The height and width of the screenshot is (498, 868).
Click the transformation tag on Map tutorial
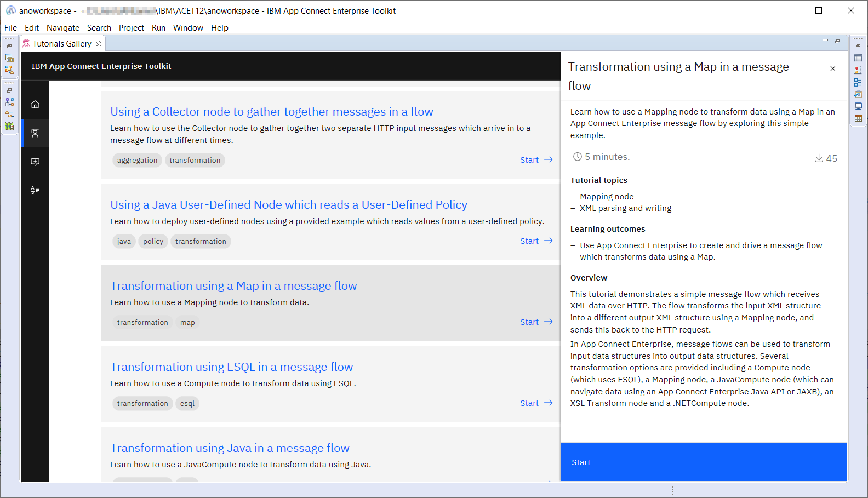click(x=142, y=323)
